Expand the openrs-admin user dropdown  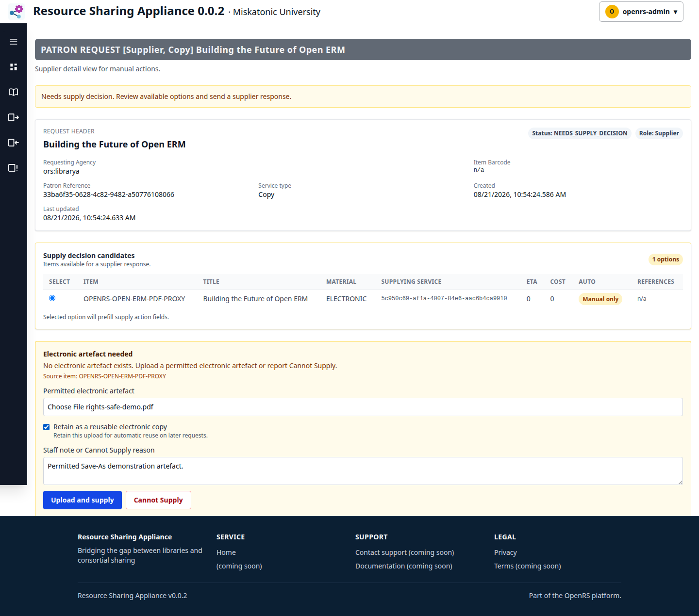[641, 12]
